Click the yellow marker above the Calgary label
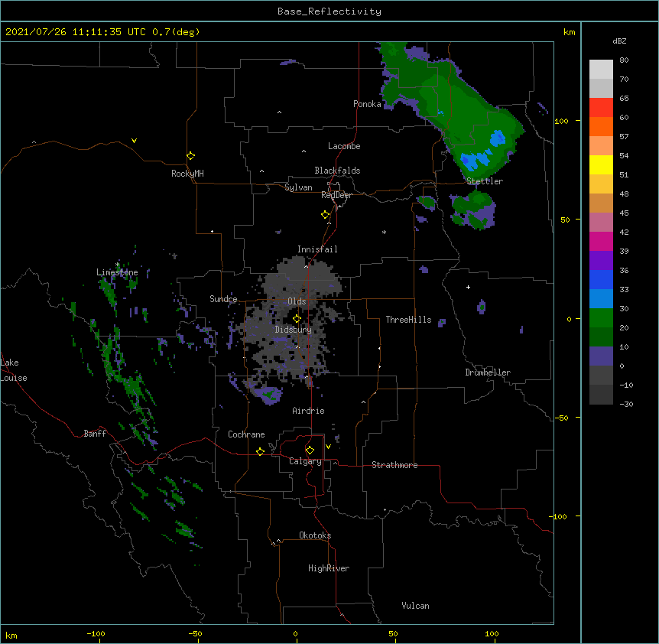The height and width of the screenshot is (644, 659). pos(310,450)
